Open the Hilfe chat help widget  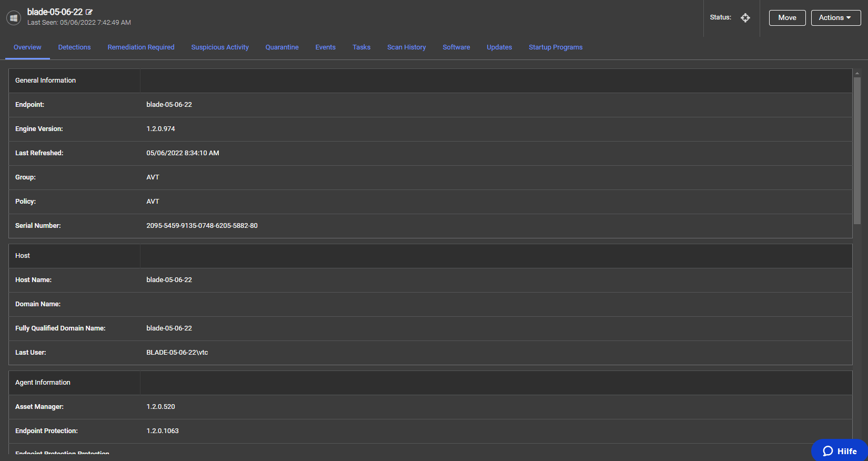click(840, 450)
